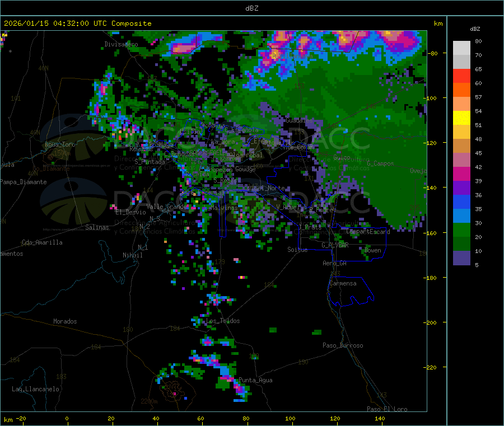Select the light gray 70-80 dBZ swatch
The width and height of the screenshot is (504, 426).
[x=461, y=48]
